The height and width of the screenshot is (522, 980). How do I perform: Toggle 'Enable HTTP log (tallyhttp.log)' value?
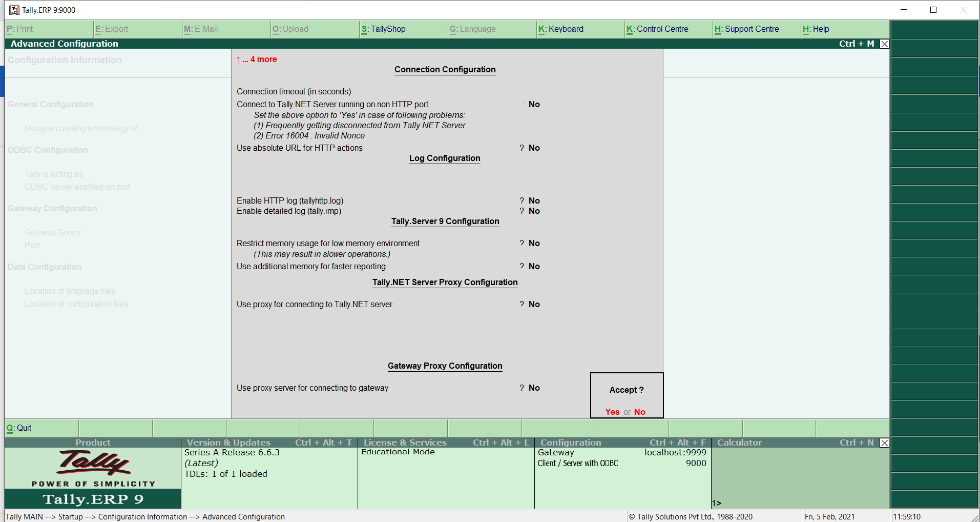[x=534, y=200]
